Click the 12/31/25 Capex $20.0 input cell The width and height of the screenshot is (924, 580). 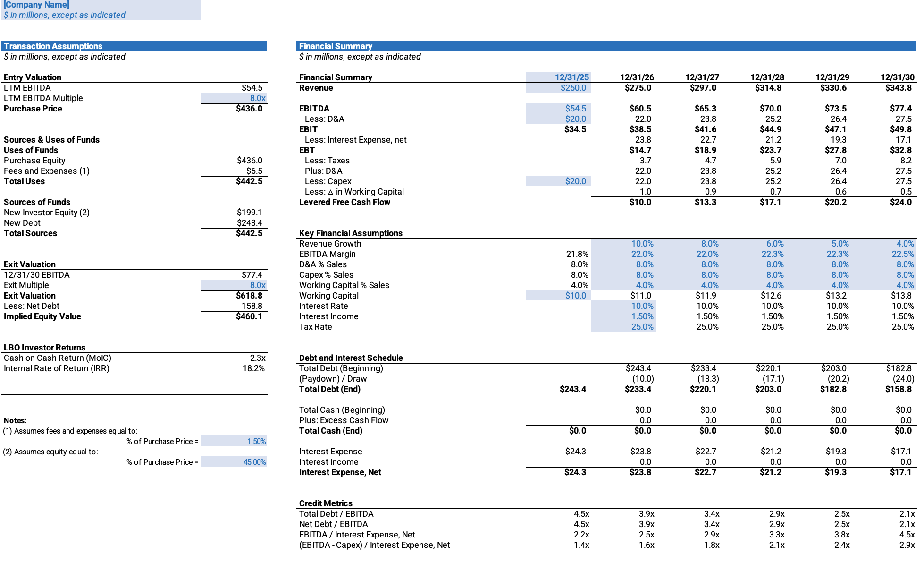click(558, 181)
